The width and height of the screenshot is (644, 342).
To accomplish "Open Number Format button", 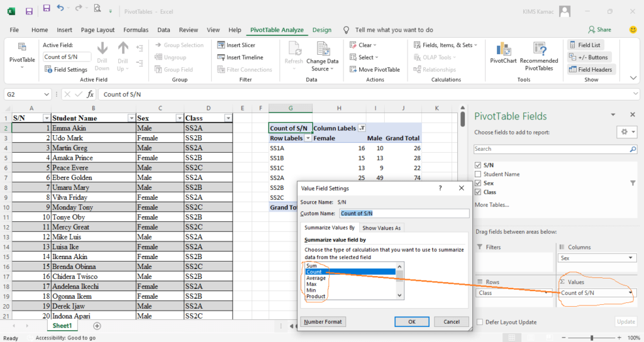I will pyautogui.click(x=323, y=322).
